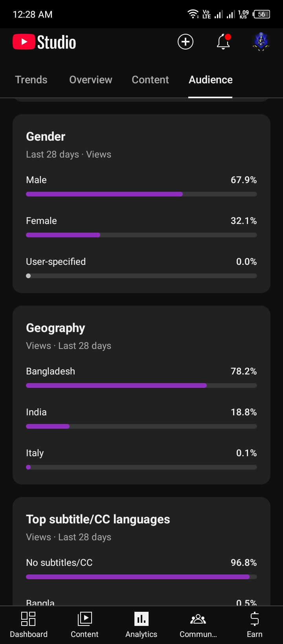This screenshot has height=644, width=283.
Task: Switch to the top Content tab
Action: [150, 80]
